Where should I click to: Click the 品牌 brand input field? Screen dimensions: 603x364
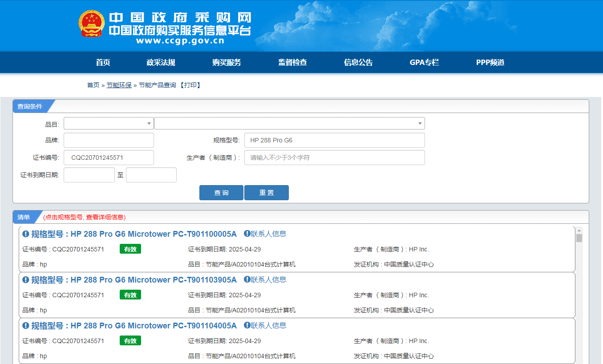[109, 140]
